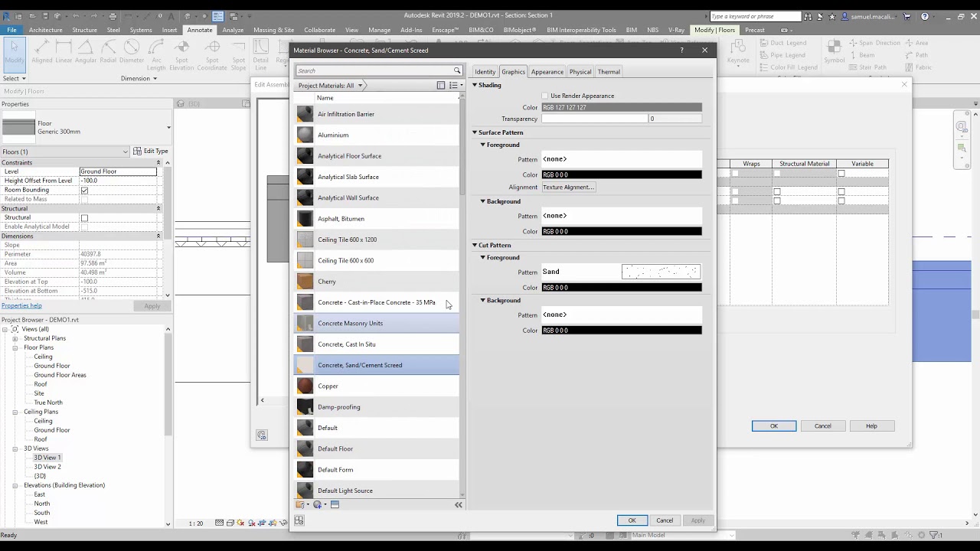Click the Detail Line tool
980x551 pixels.
(261, 55)
